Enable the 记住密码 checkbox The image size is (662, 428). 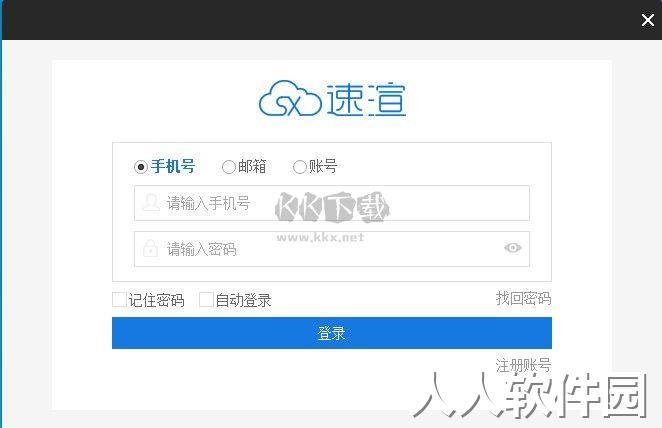[119, 300]
